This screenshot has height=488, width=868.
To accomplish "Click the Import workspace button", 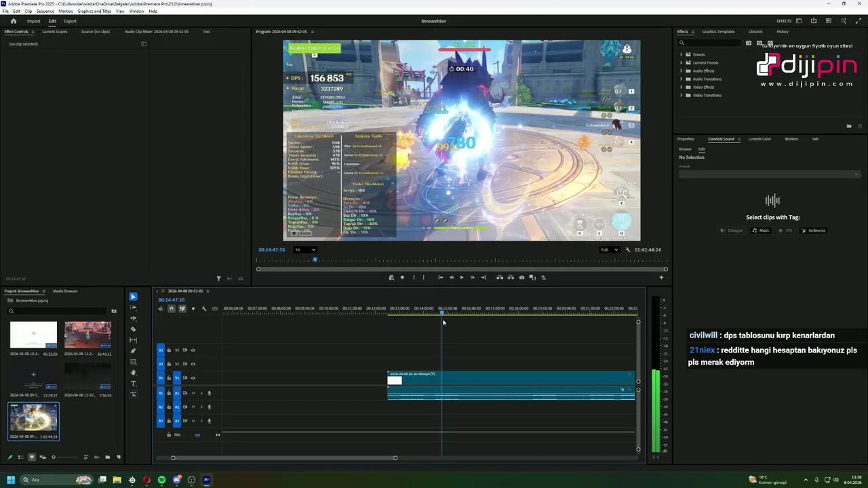I will coord(33,21).
